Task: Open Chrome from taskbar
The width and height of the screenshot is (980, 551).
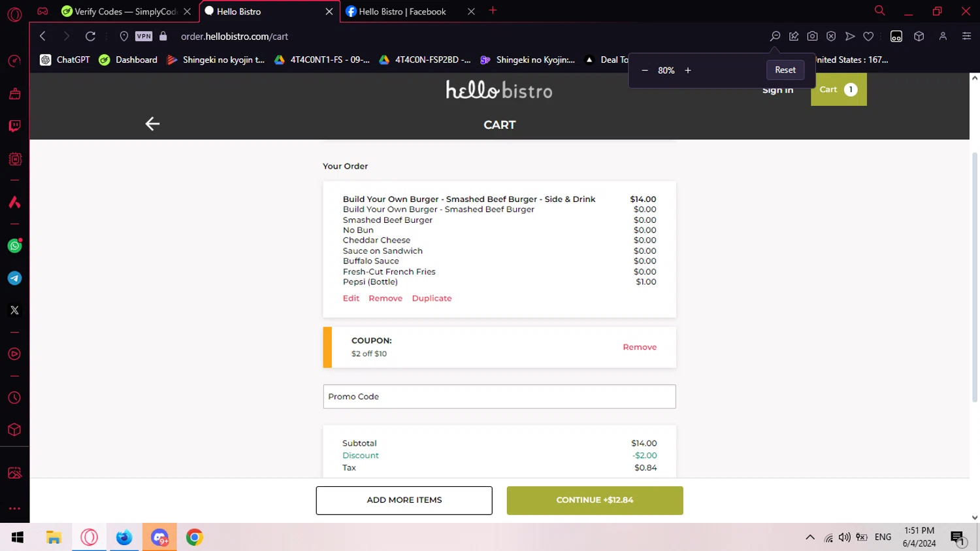Action: coord(194,537)
